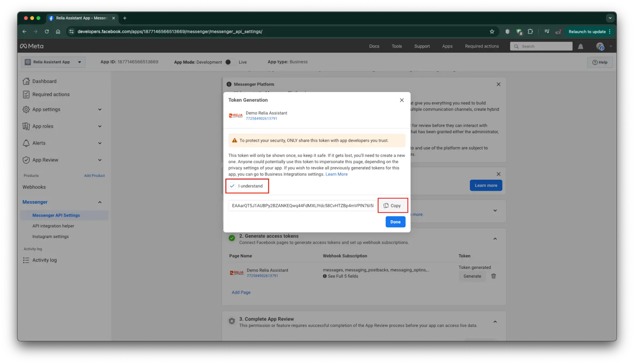
Task: Copy the generated access token
Action: (x=392, y=206)
